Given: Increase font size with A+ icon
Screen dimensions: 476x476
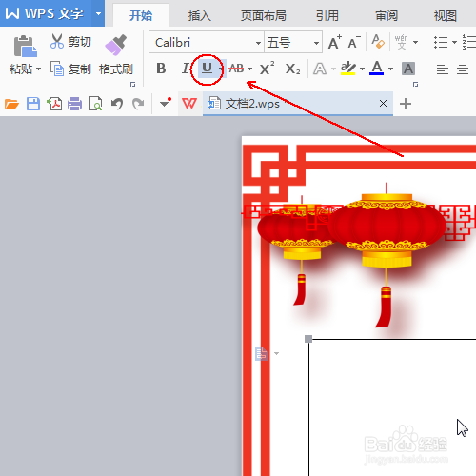Looking at the screenshot, I should point(335,42).
